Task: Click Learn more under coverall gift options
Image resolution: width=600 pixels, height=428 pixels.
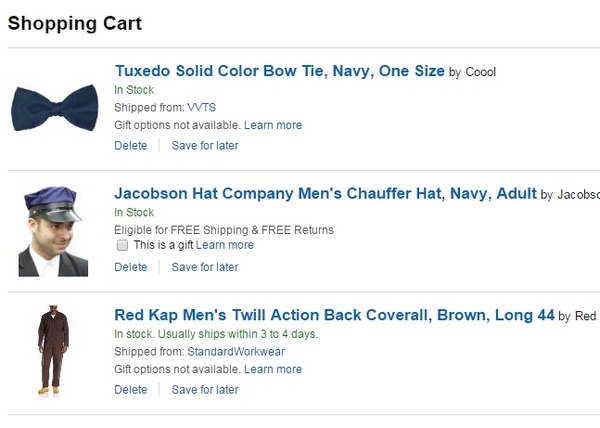Action: click(273, 369)
